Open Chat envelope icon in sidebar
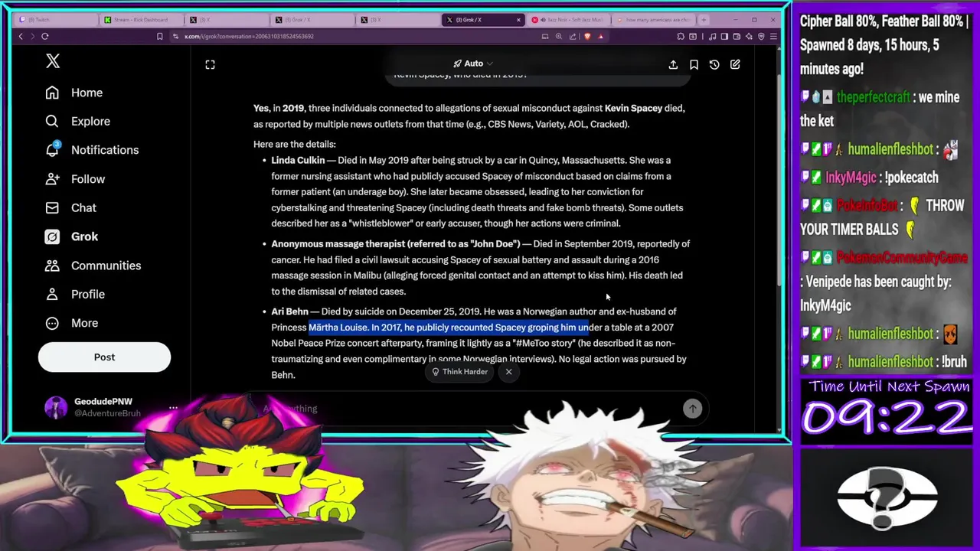980x551 pixels. click(x=52, y=207)
